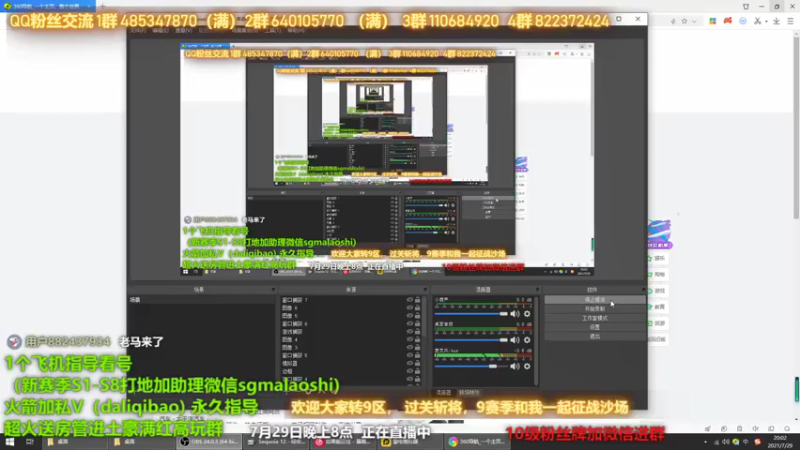Expand favorites dropdown chevron in browser toolbar
The image size is (800, 450).
click(x=694, y=21)
